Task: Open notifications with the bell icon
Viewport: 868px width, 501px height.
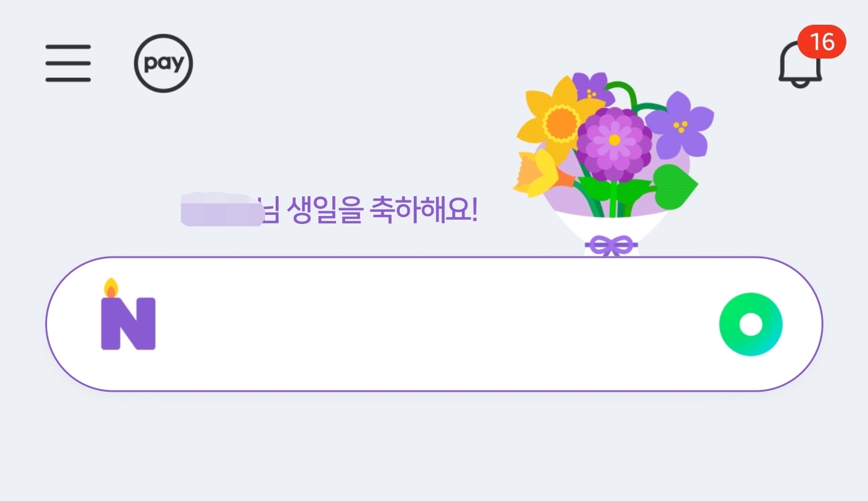Action: tap(800, 65)
